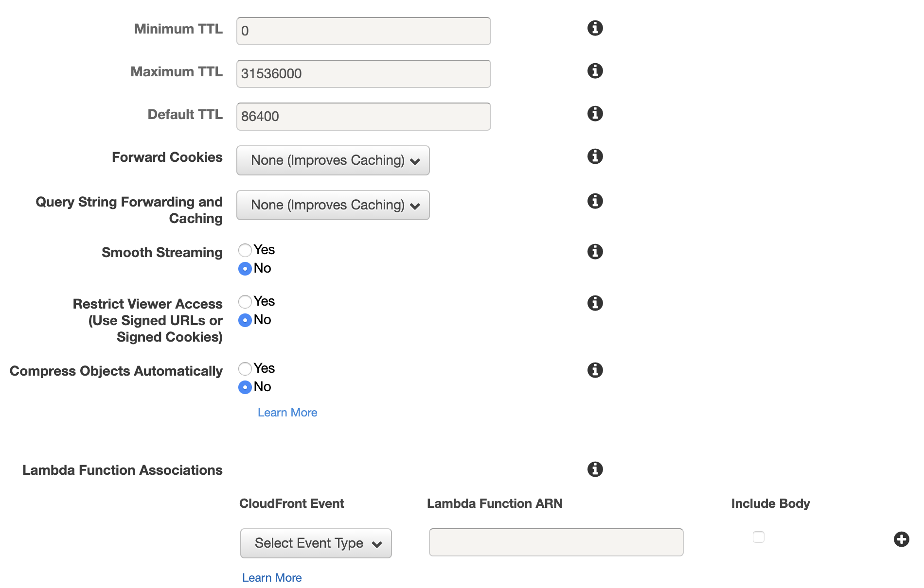Screen dimensions: 924x588
Task: Open Query String Forwarding and Caching dropdown
Action: [x=333, y=205]
